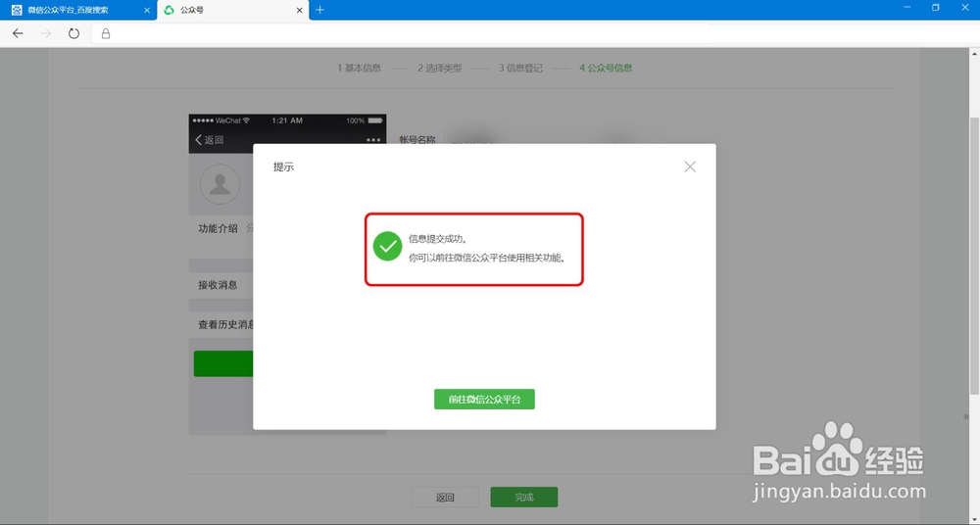Screen dimensions: 980x525
Task: Click the avatar placeholder in phone preview
Action: point(220,184)
